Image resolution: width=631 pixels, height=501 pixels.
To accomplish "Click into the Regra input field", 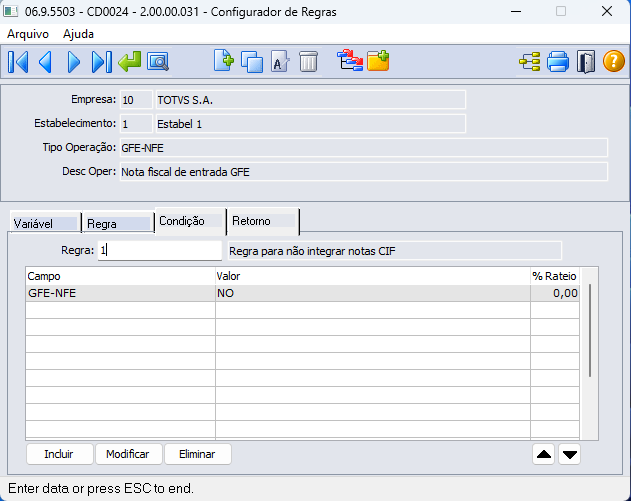I will 160,250.
